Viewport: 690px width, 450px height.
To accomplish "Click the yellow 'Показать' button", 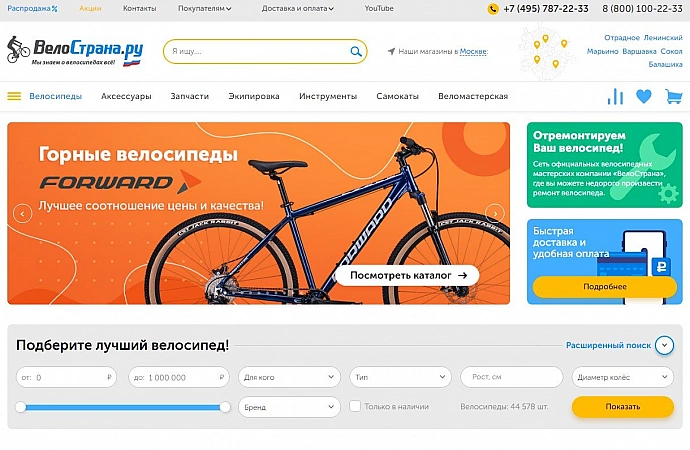I will point(623,407).
